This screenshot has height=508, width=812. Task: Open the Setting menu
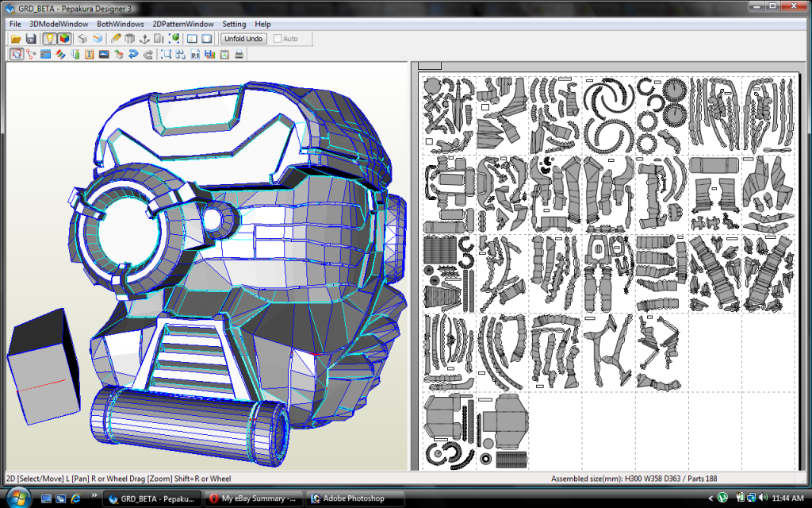234,24
